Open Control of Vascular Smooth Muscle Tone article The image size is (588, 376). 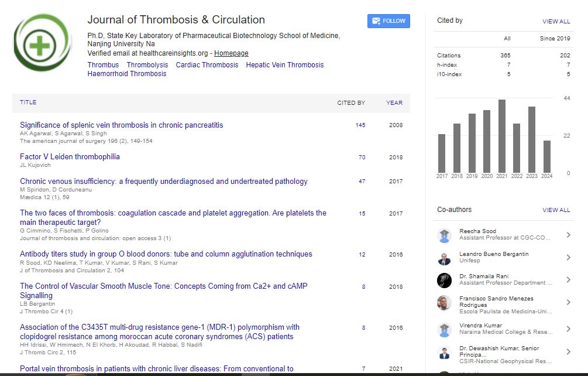[163, 291]
